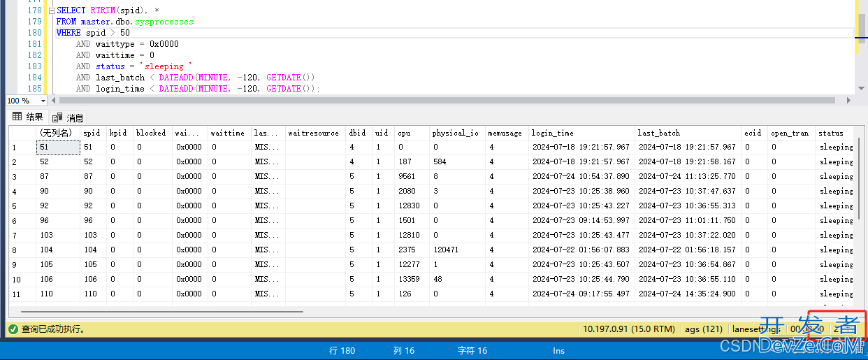Screen dimensions: 868x360
Task: Click the word sysprocesses in the query
Action: pyautogui.click(x=164, y=22)
